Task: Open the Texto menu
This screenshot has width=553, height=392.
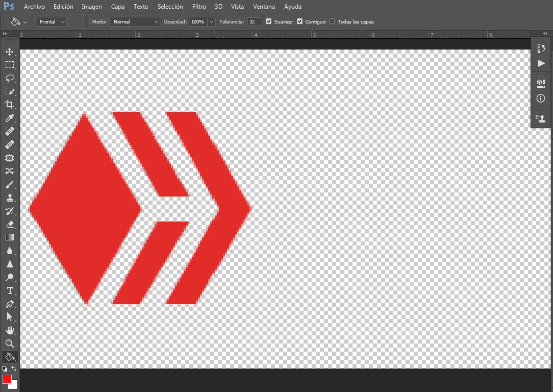Action: (141, 6)
